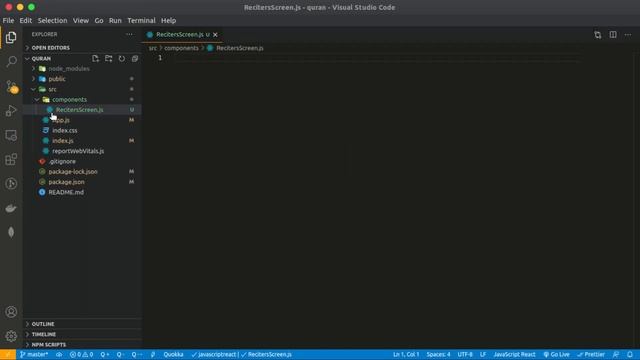Click the timeline clock icon in activity bar
The height and width of the screenshot is (360, 640).
click(x=11, y=184)
